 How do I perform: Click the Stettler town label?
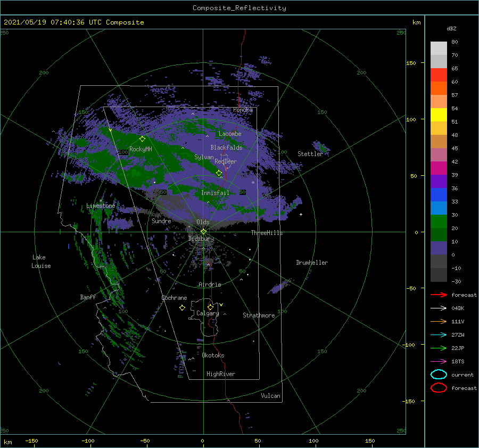point(310,154)
